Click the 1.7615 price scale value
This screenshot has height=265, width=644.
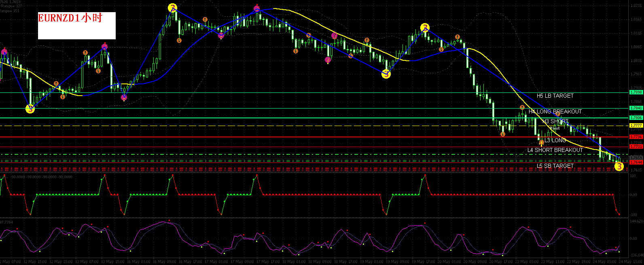[636, 170]
